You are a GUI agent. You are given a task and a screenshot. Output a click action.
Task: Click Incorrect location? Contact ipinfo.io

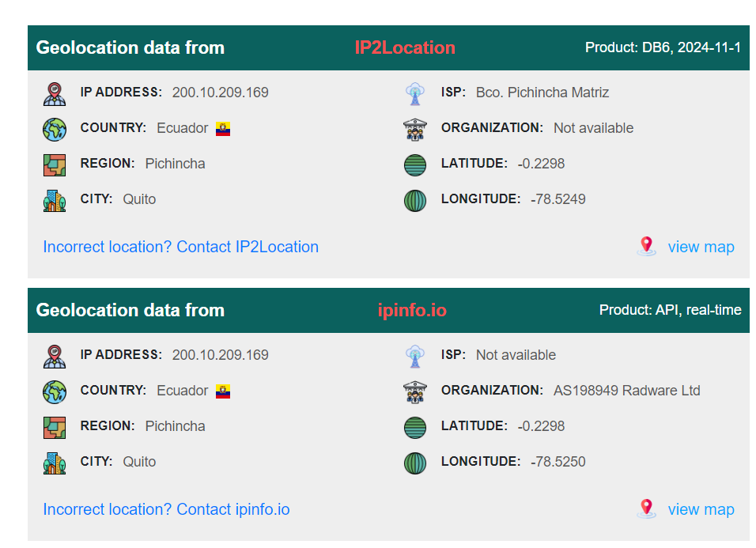coord(166,509)
